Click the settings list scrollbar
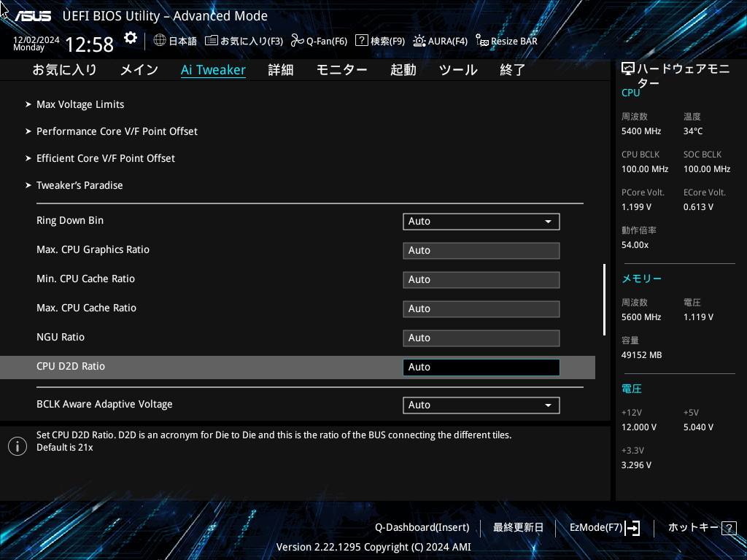This screenshot has width=747, height=560. pos(605,300)
